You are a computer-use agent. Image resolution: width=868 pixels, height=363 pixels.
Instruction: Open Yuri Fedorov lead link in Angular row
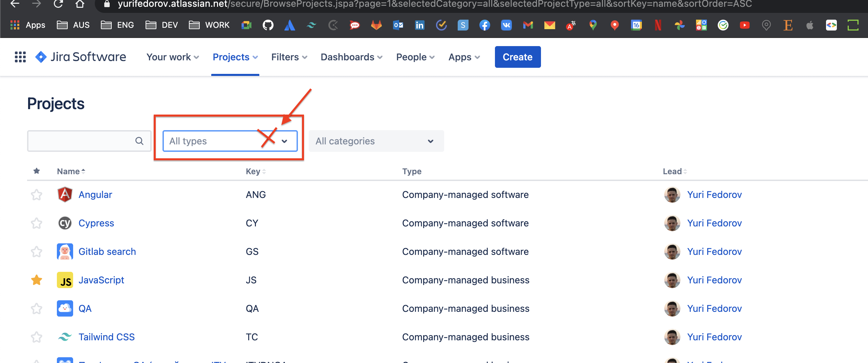[x=714, y=195]
